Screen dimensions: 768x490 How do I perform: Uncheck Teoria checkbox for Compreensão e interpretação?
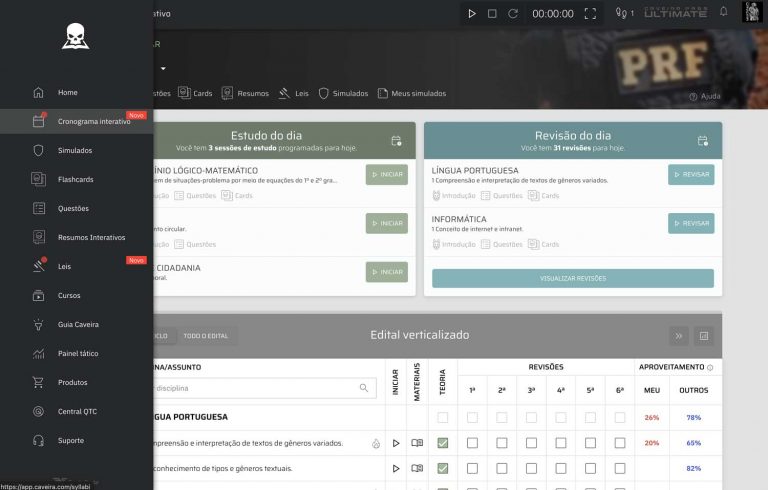coord(443,442)
